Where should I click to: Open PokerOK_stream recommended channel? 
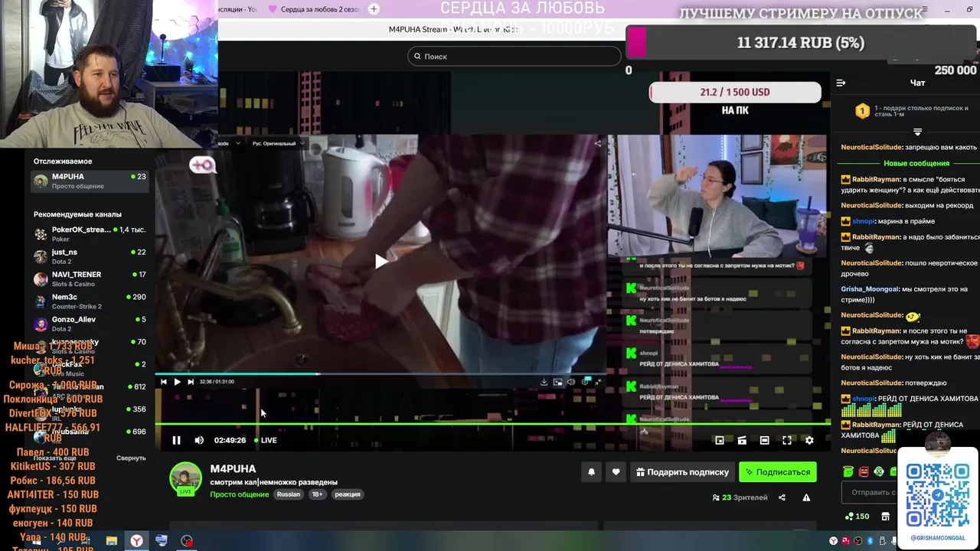90,234
